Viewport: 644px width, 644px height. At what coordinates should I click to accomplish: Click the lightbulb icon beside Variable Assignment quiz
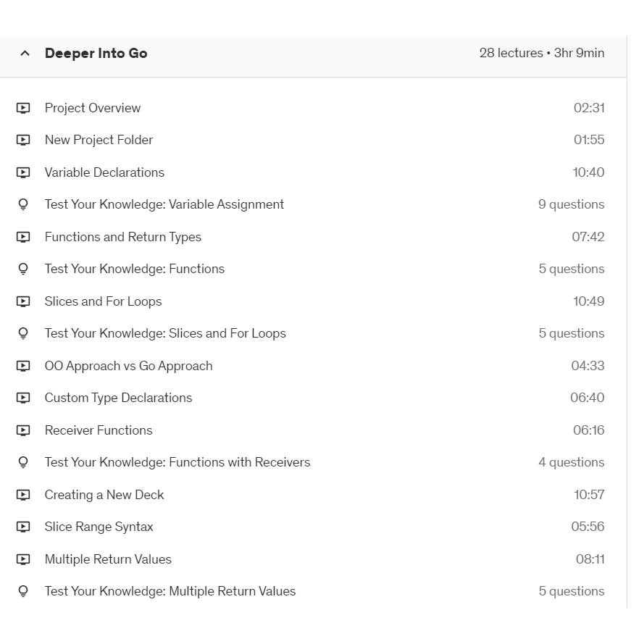tap(23, 205)
